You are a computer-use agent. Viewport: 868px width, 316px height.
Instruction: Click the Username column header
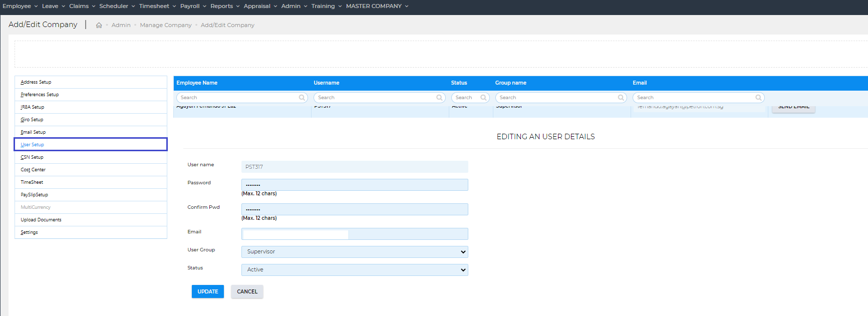(x=327, y=83)
